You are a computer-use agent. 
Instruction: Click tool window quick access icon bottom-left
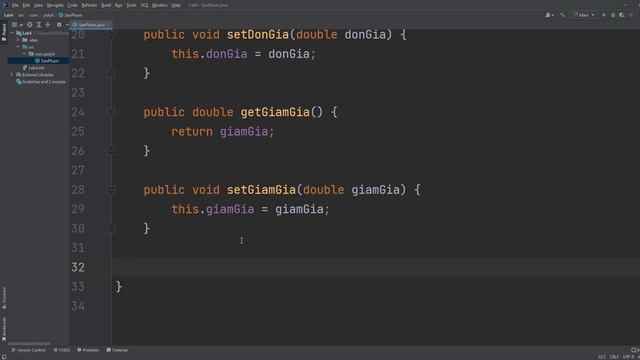click(x=4, y=357)
